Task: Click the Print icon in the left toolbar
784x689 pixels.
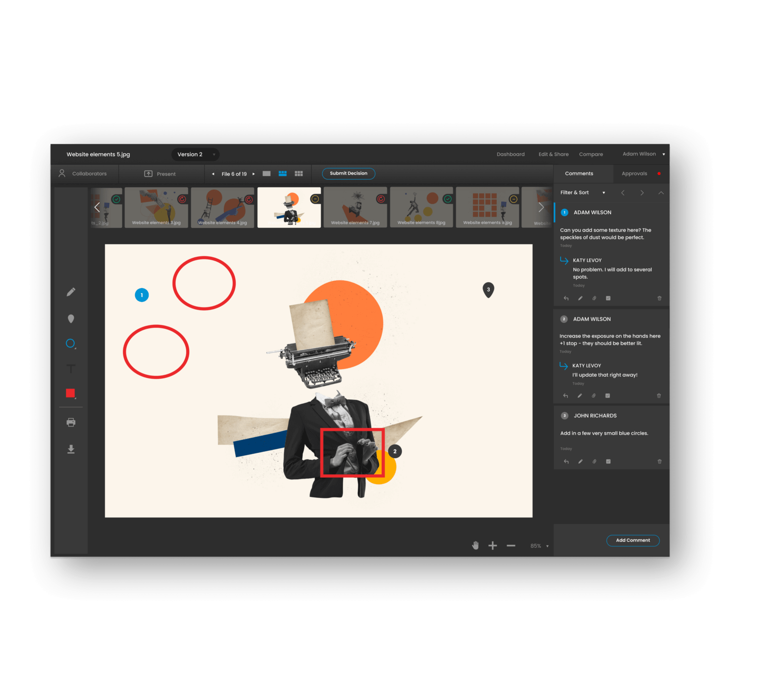Action: pos(71,421)
